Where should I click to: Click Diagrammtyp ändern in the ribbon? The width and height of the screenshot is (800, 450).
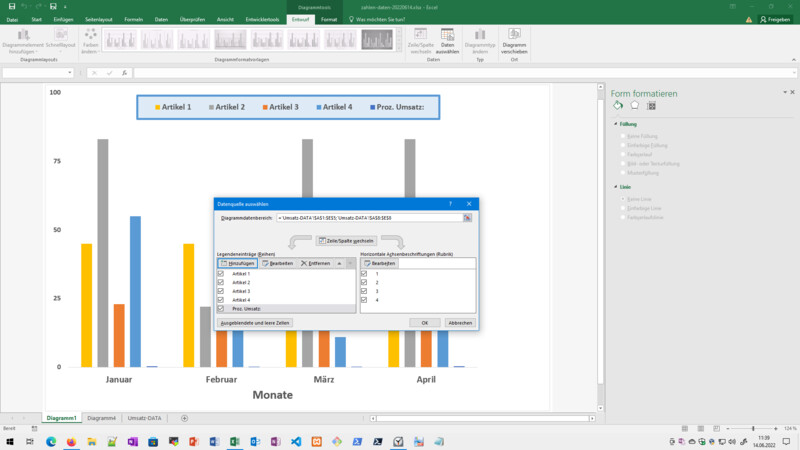pyautogui.click(x=480, y=41)
